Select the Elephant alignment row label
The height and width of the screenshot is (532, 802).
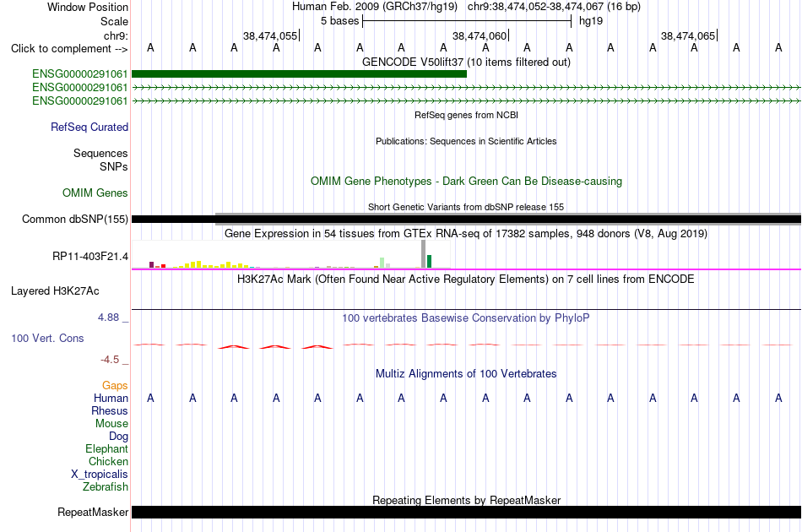107,448
